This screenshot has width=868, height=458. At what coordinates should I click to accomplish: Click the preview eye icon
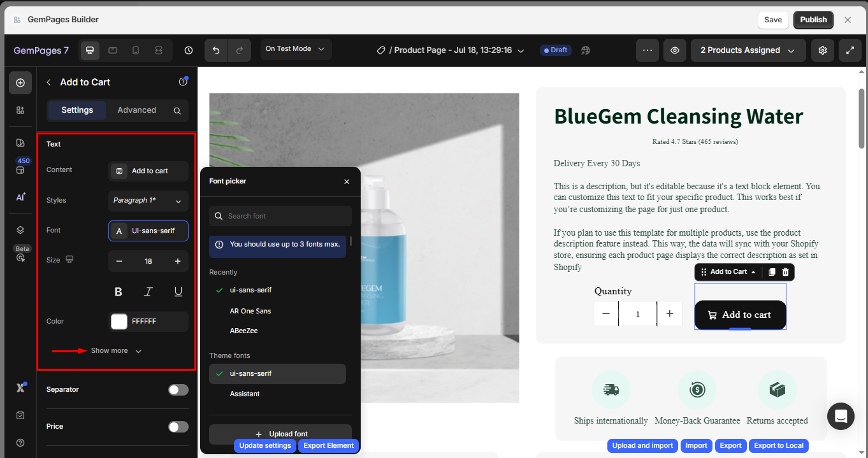[x=674, y=50]
